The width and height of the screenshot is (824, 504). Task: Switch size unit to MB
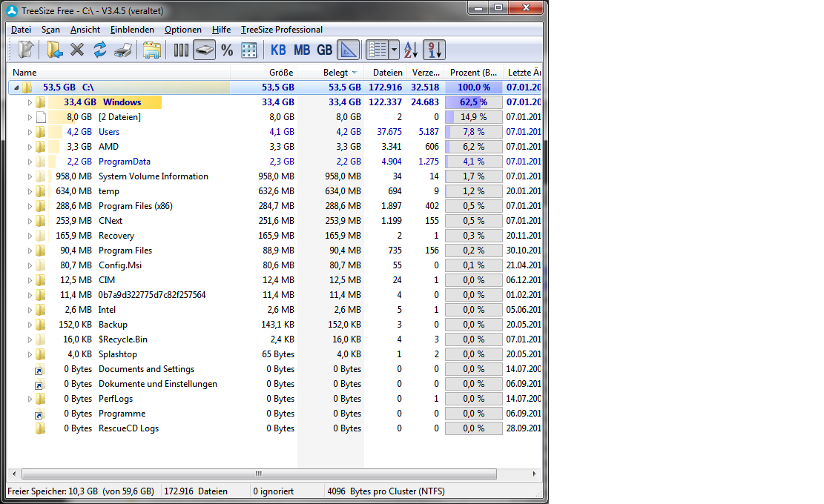pyautogui.click(x=302, y=50)
